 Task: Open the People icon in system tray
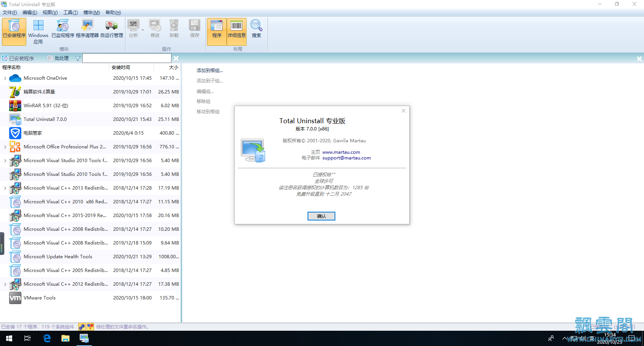(551, 338)
